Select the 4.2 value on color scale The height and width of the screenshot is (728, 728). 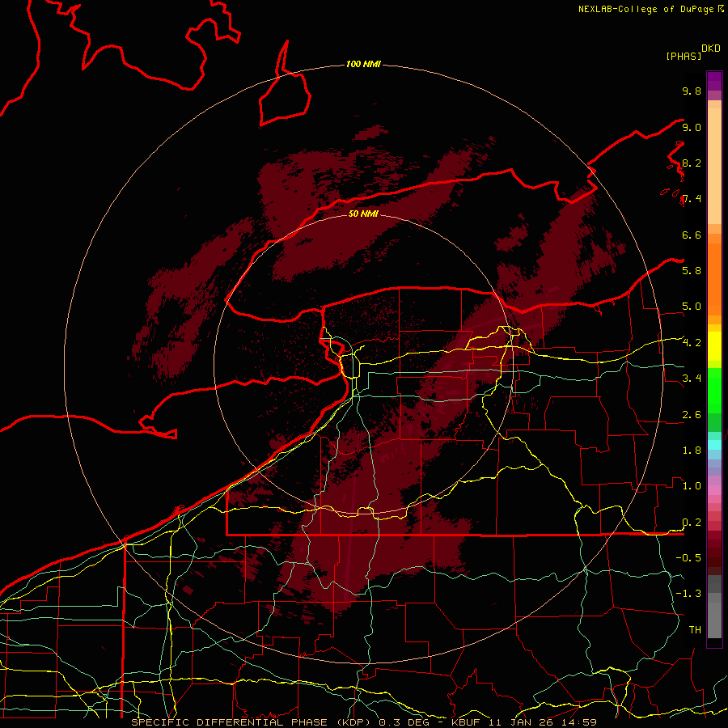[x=692, y=343]
